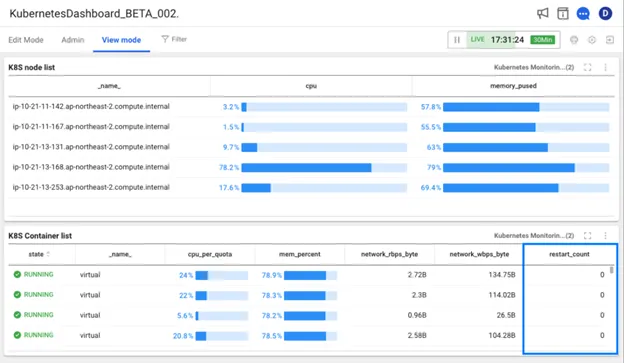Click the green LIVE indicator
Viewport: 624px width, 363px height.
[x=477, y=39]
